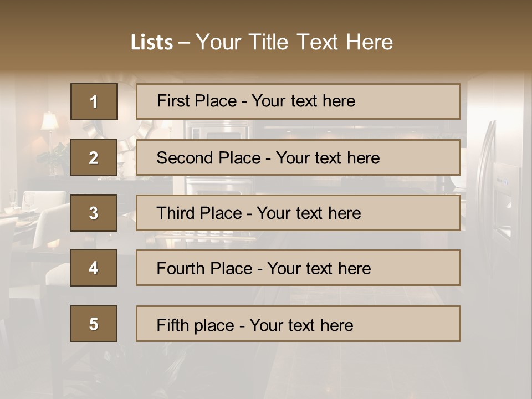Viewport: 532px width, 399px height.
Task: Click the table lamp in the background photo
Action: click(x=49, y=122)
